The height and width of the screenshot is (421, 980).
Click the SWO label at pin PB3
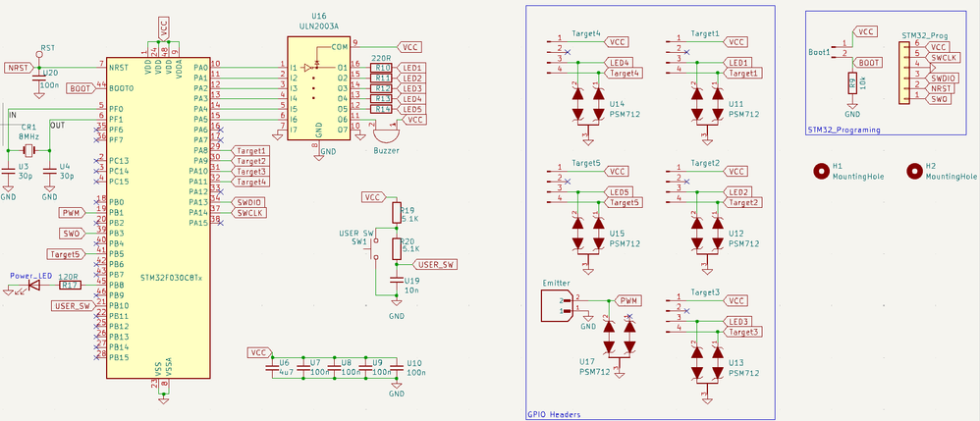pos(71,234)
